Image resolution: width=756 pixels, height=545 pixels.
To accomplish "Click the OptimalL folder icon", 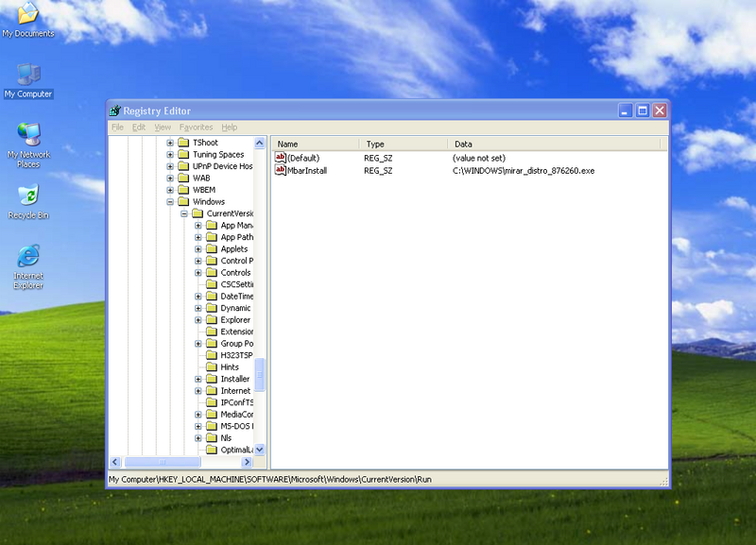I will point(211,450).
